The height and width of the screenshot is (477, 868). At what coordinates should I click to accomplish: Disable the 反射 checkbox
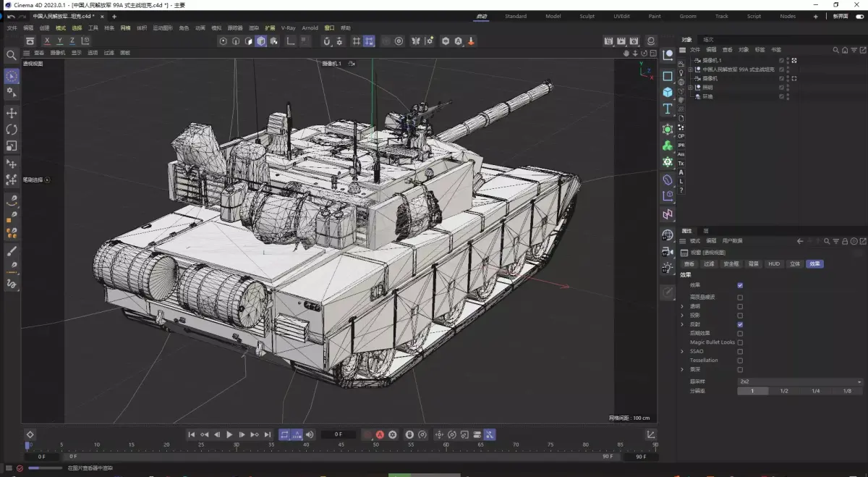point(739,324)
